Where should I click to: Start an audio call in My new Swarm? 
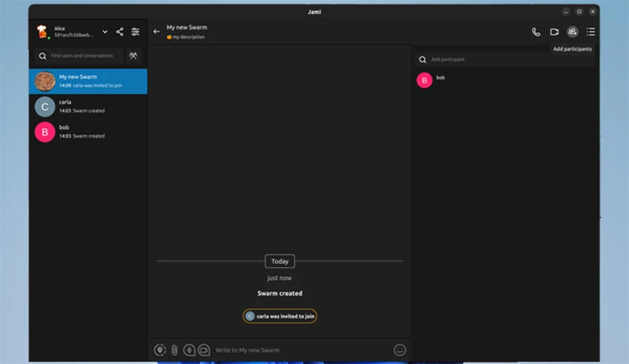536,32
